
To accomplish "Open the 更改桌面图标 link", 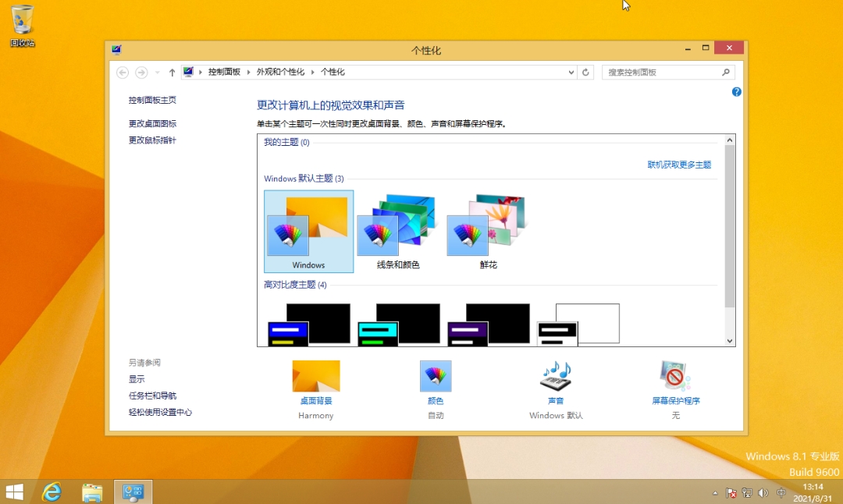I will click(152, 123).
